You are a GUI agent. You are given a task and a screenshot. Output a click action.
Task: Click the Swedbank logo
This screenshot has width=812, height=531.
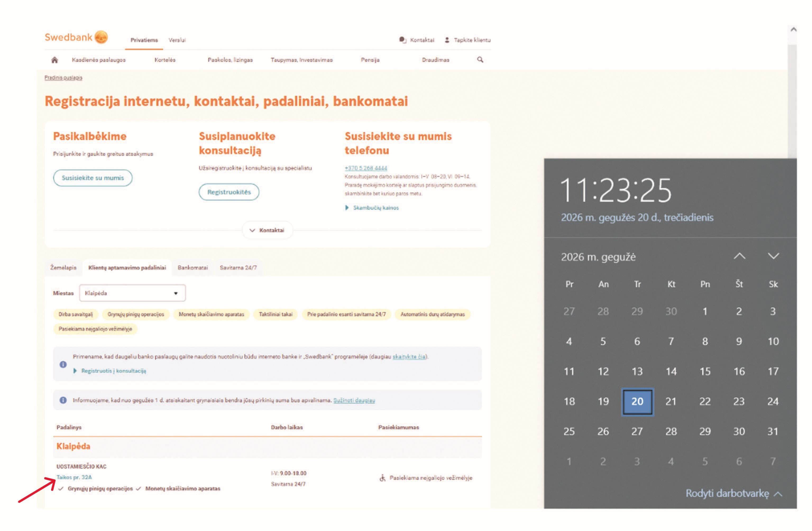76,37
